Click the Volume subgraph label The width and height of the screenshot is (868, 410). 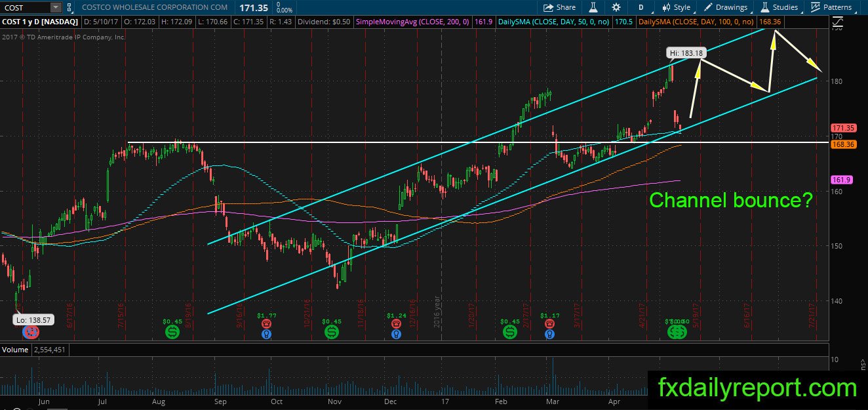coord(15,350)
